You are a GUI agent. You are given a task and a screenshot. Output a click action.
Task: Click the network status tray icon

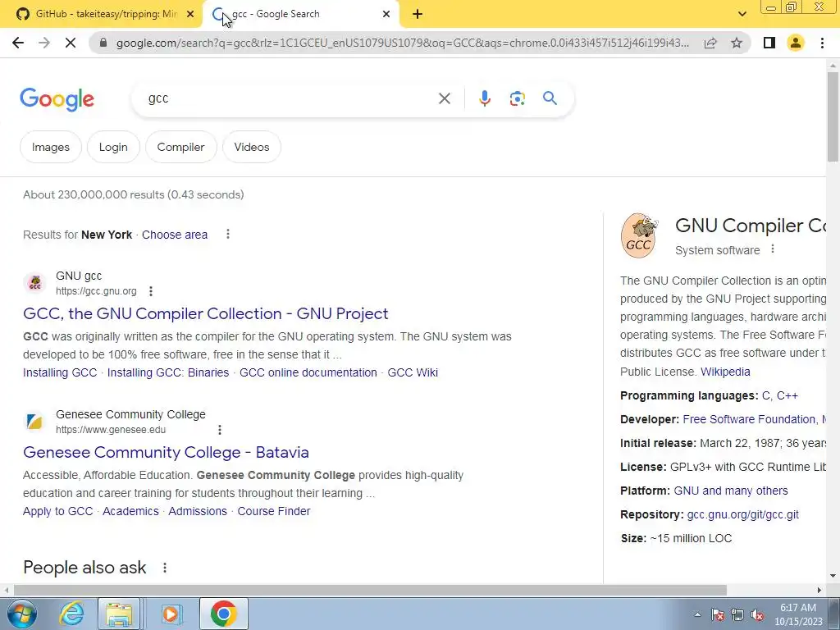point(737,615)
